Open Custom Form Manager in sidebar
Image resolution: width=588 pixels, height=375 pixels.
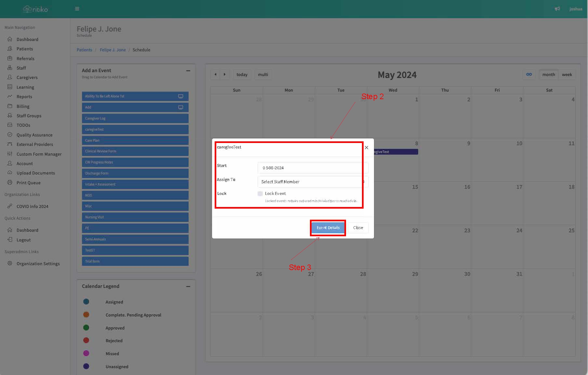[x=39, y=154]
